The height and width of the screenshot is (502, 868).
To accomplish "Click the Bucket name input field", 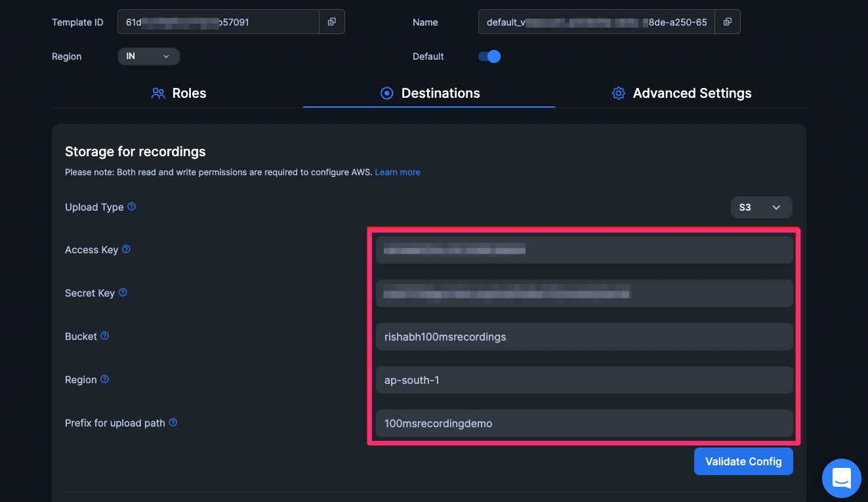I will tap(584, 337).
